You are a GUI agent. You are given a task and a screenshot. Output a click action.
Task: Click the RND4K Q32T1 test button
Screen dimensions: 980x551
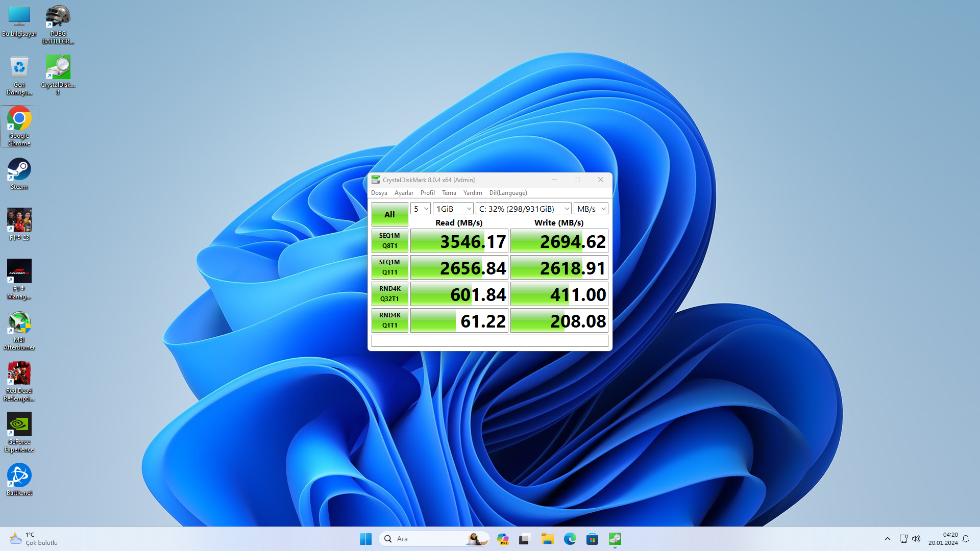[x=389, y=294]
